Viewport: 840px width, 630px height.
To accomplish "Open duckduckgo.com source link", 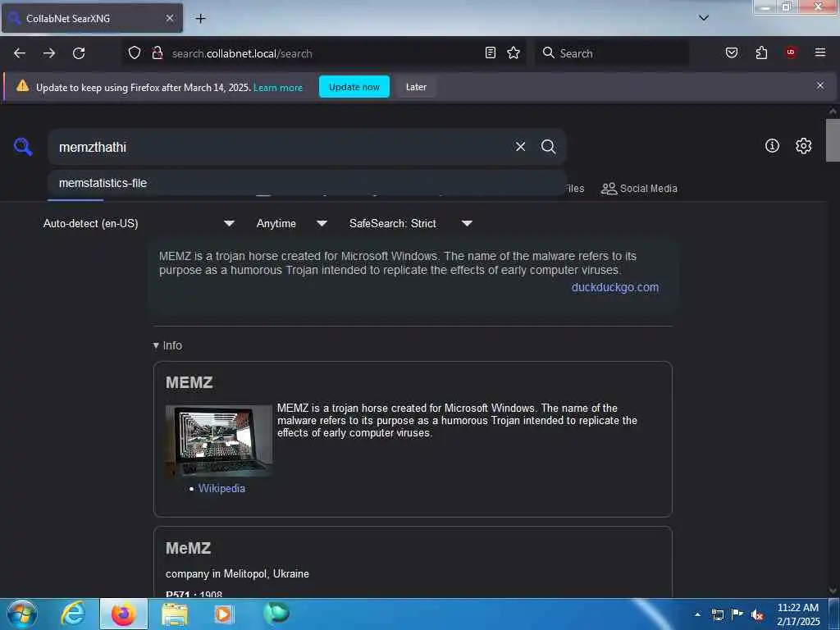I will click(615, 287).
